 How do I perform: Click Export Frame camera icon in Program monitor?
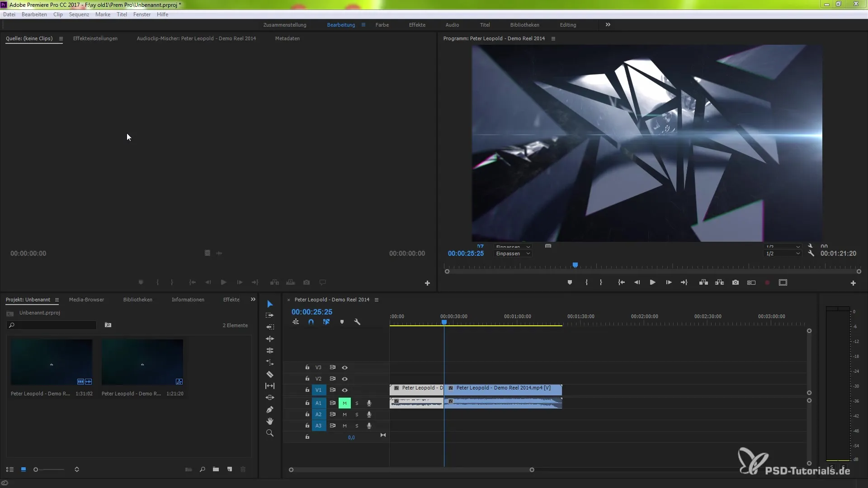pyautogui.click(x=736, y=282)
